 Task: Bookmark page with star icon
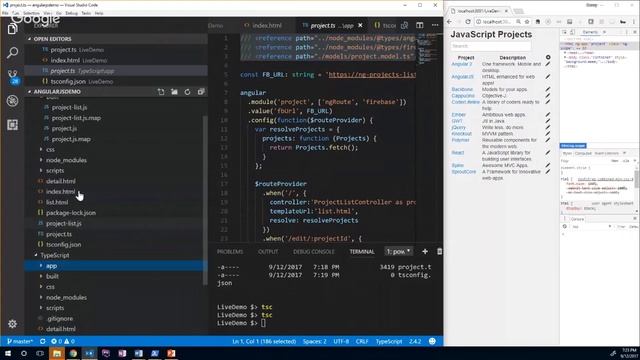[x=527, y=22]
